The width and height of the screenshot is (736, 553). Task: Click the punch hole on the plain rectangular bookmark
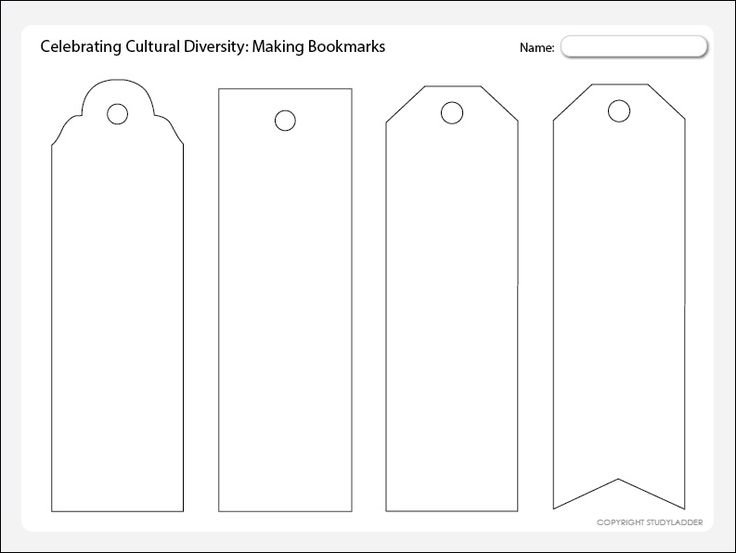coord(285,121)
